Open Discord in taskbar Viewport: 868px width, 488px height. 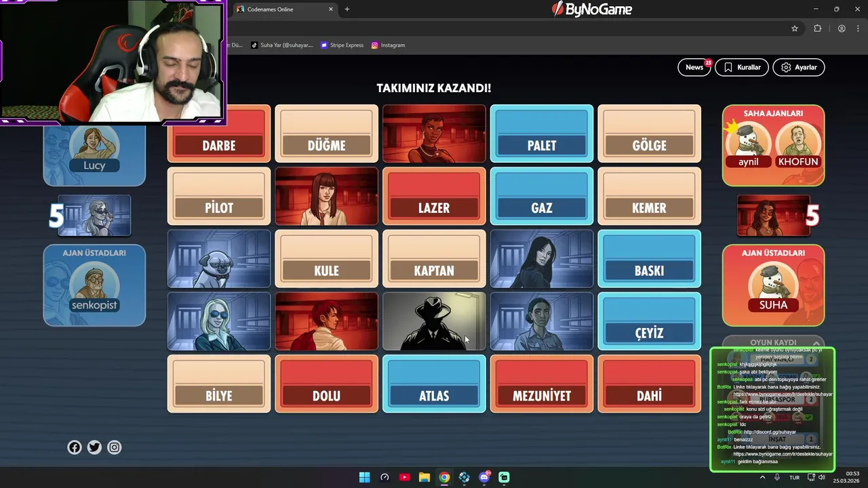[x=484, y=477]
